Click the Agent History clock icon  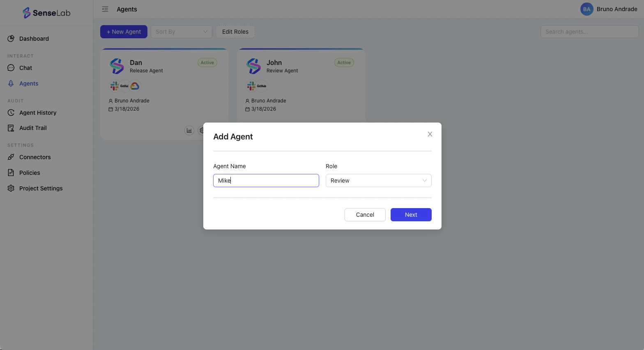tap(11, 113)
